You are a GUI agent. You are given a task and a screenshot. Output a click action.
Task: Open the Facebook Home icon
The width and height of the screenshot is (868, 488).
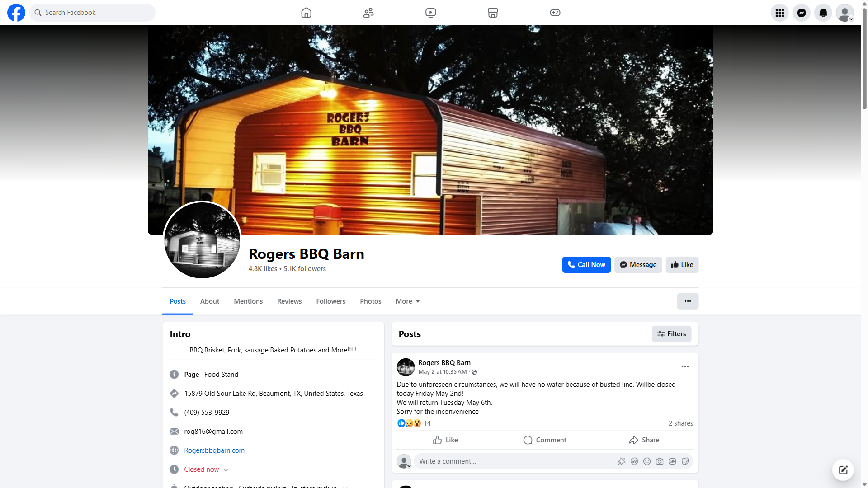point(306,13)
